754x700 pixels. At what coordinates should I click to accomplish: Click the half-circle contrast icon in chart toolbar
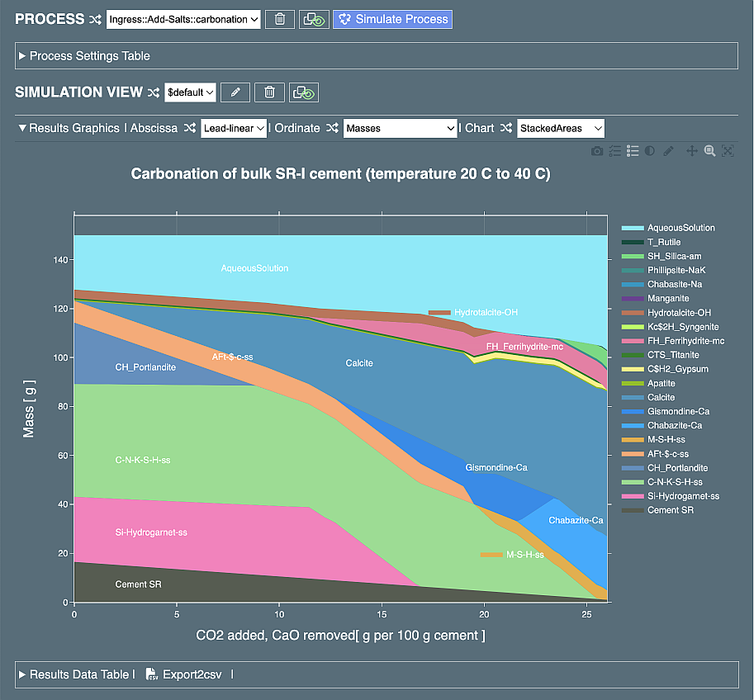pyautogui.click(x=650, y=151)
